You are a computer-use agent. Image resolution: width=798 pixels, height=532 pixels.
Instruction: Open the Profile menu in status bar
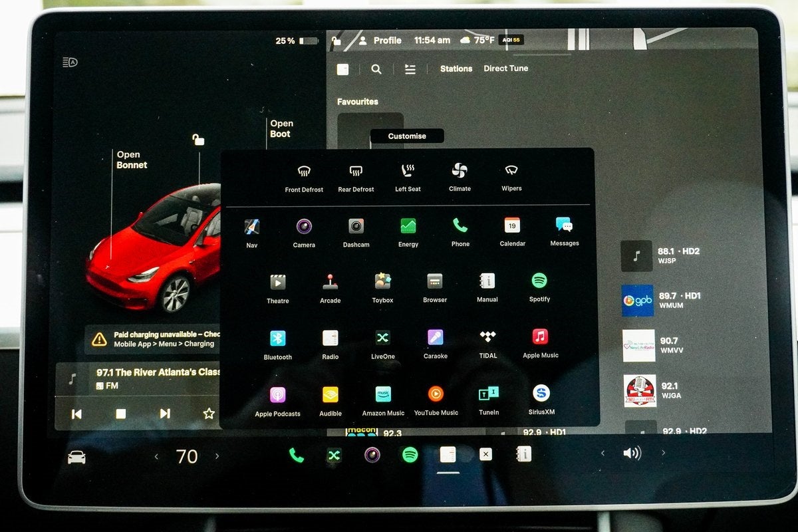pyautogui.click(x=382, y=41)
